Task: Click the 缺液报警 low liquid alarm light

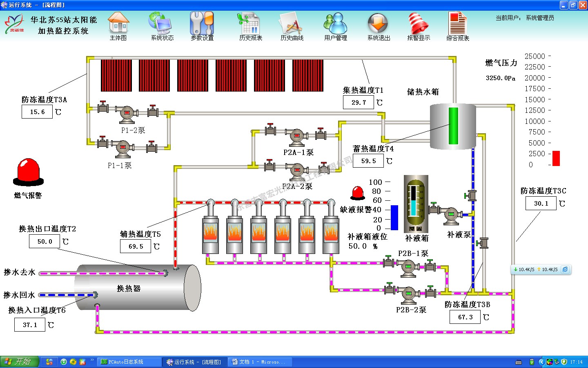Action: pos(358,193)
